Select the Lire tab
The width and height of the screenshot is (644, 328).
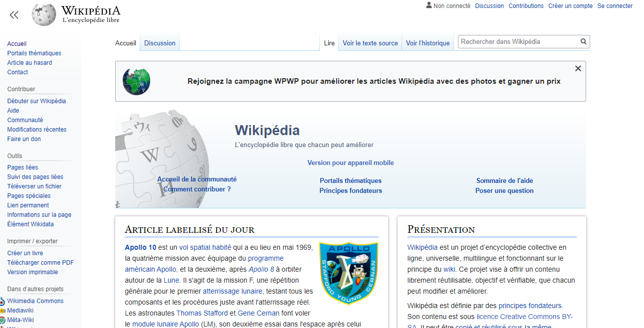[329, 43]
